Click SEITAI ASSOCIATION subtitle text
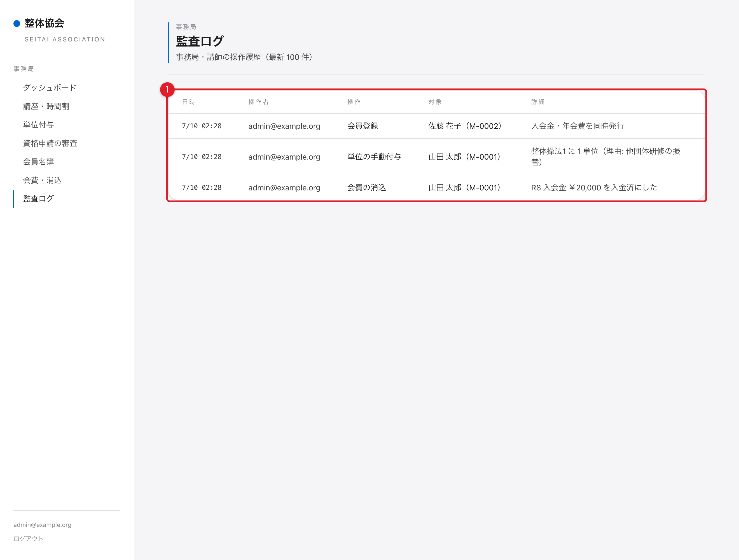Screen dimensions: 739x560 pyautogui.click(x=65, y=39)
